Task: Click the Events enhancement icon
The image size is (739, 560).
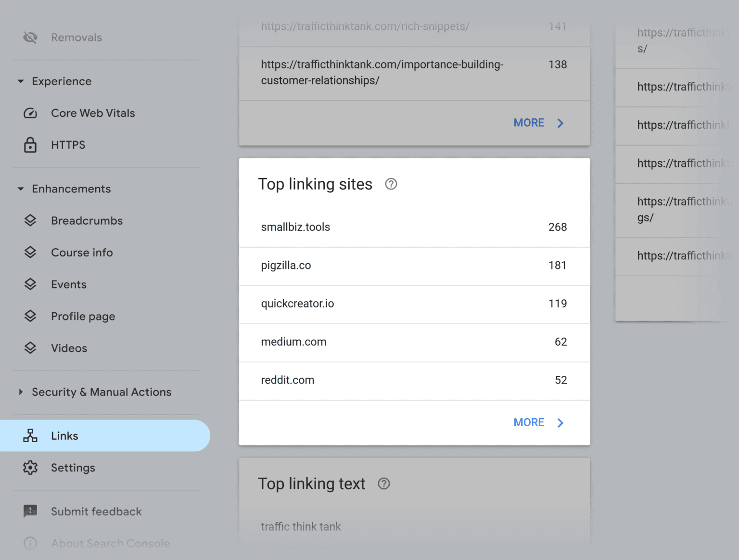Action: pyautogui.click(x=30, y=284)
